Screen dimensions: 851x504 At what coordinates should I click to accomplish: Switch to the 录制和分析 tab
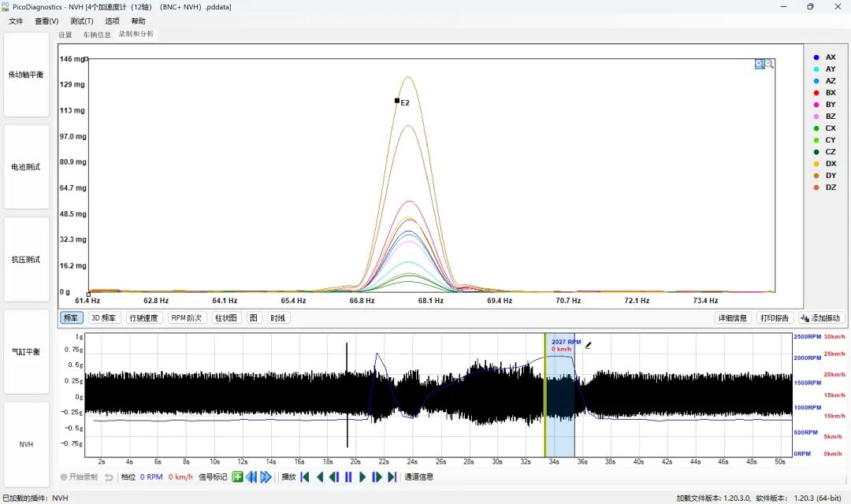tap(136, 34)
